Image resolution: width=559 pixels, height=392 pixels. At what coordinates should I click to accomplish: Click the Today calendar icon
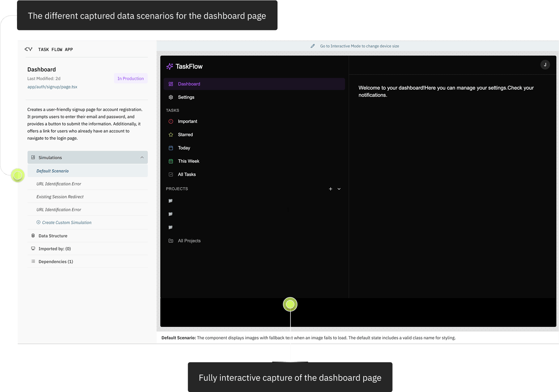point(171,148)
